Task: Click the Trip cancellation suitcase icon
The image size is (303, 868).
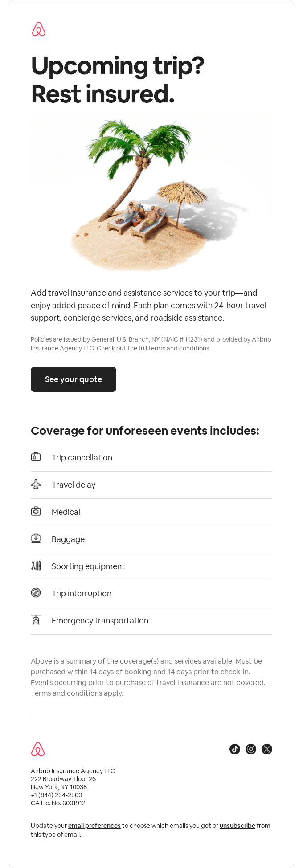Action: tap(36, 457)
